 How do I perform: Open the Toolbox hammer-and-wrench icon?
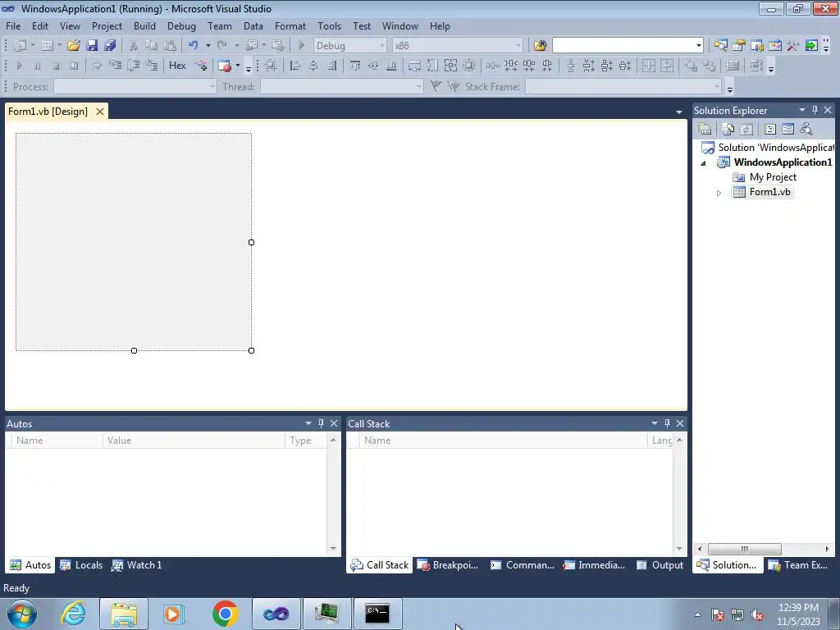point(793,46)
